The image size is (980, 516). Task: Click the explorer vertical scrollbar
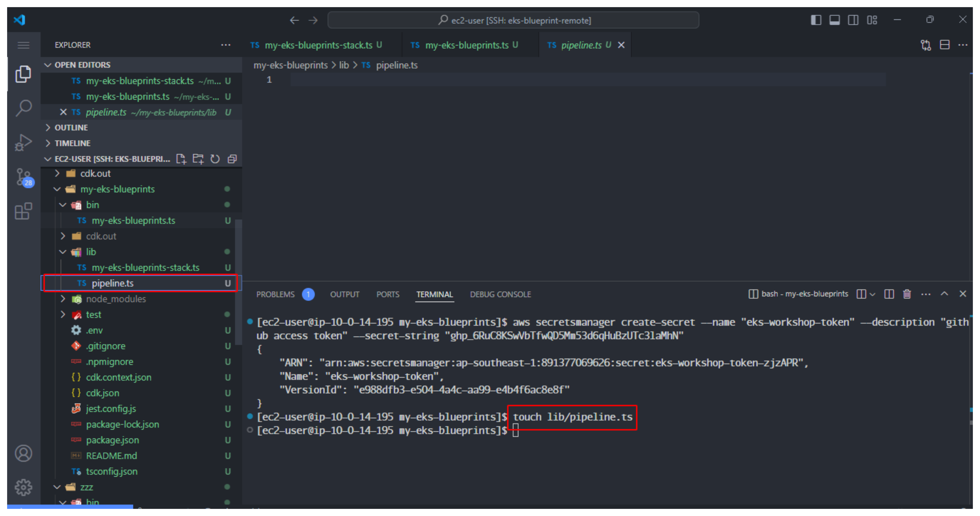click(238, 282)
